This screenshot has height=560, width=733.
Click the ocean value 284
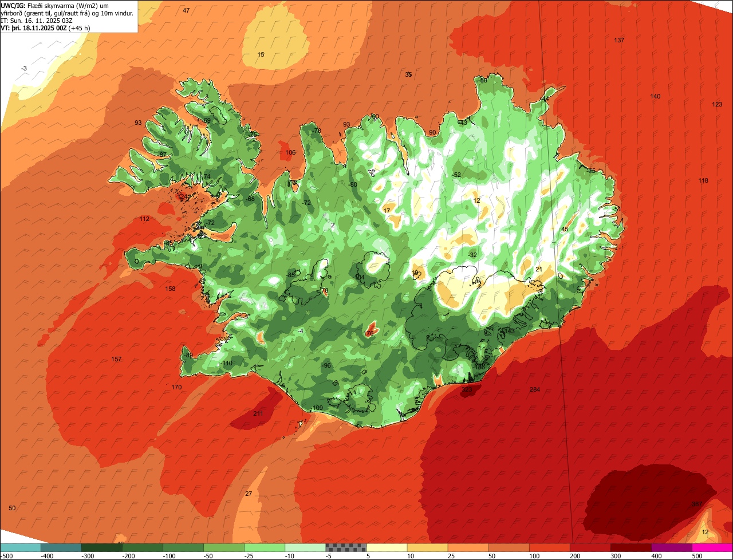[x=534, y=389]
